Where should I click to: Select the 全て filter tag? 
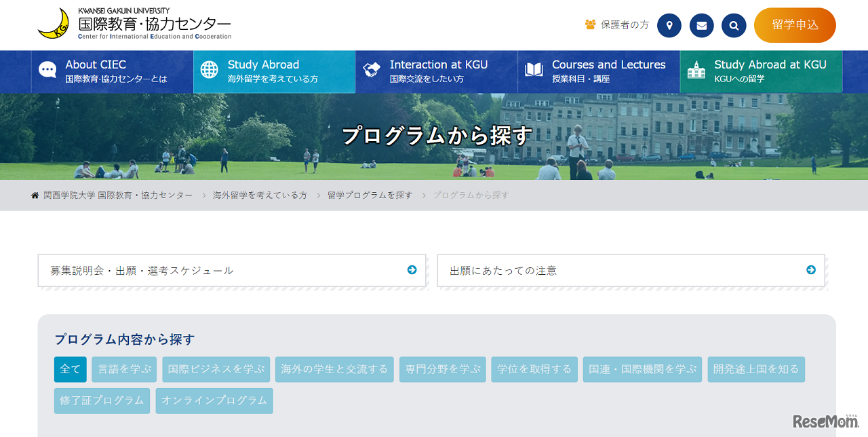(x=71, y=369)
